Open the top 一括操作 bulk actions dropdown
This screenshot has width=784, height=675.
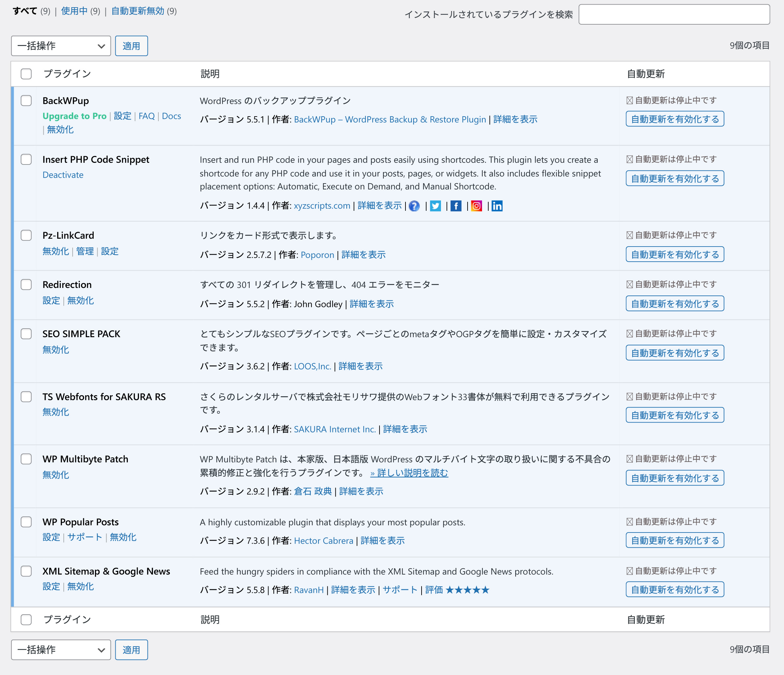[x=61, y=46]
